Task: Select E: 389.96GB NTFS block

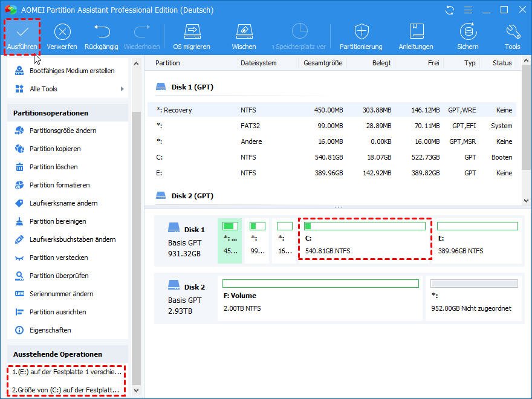Action: [478, 241]
